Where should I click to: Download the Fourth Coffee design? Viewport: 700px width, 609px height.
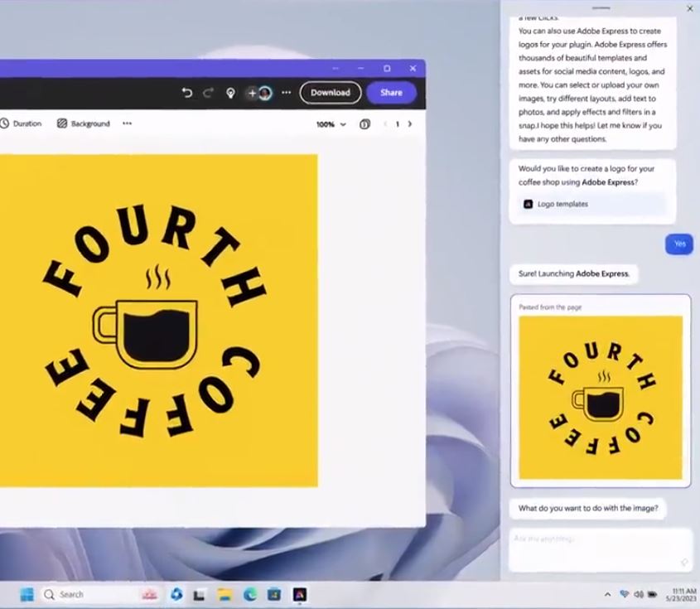[x=331, y=93]
